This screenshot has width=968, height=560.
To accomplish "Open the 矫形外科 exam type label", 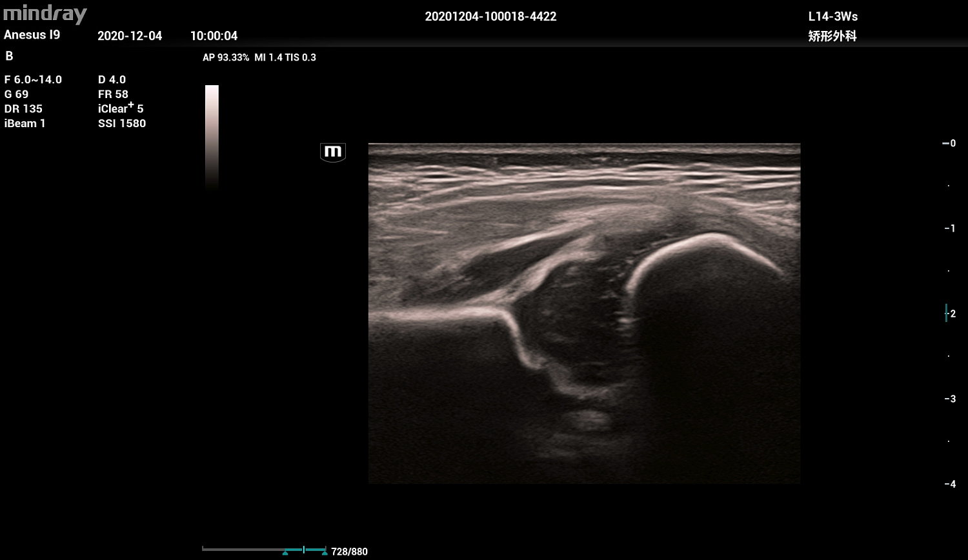I will pos(832,36).
